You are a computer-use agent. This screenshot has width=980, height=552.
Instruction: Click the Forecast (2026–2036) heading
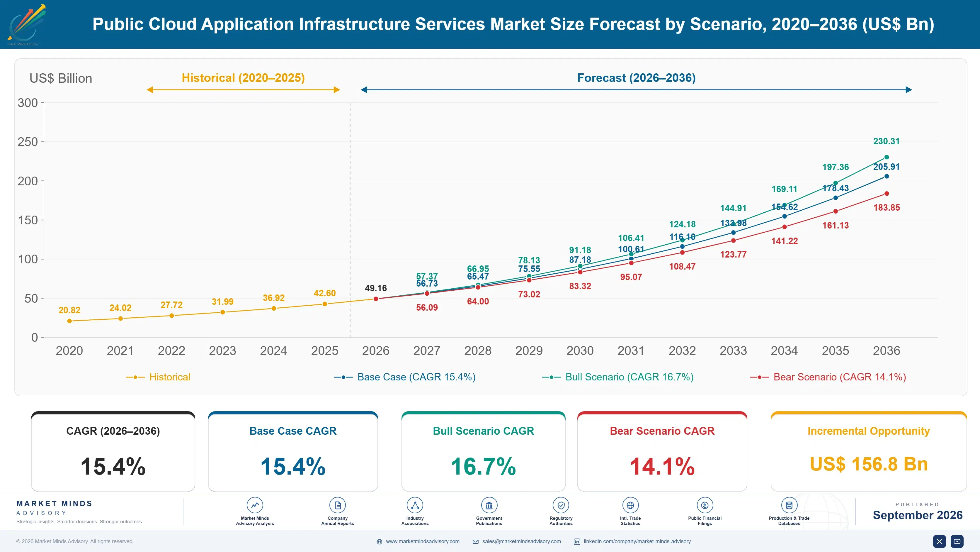(x=637, y=78)
